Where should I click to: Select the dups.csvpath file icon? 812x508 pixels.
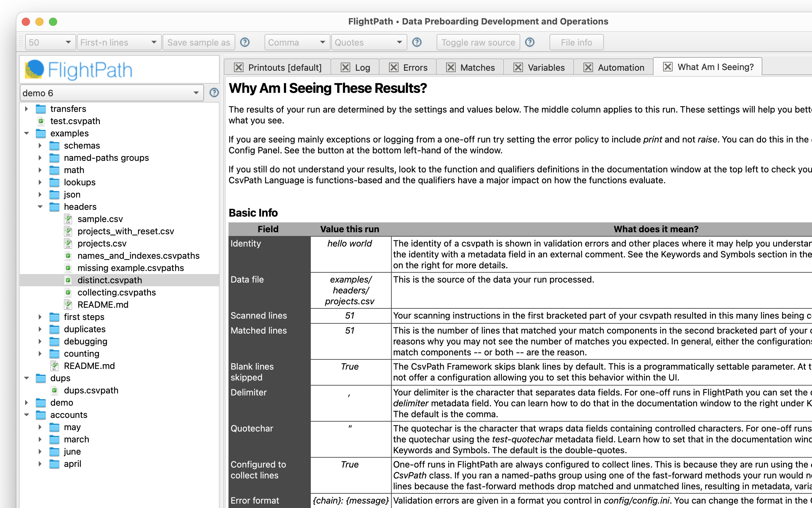point(54,390)
